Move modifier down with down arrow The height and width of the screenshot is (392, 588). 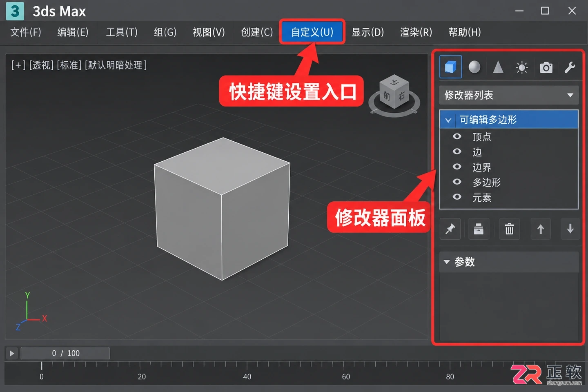(570, 229)
